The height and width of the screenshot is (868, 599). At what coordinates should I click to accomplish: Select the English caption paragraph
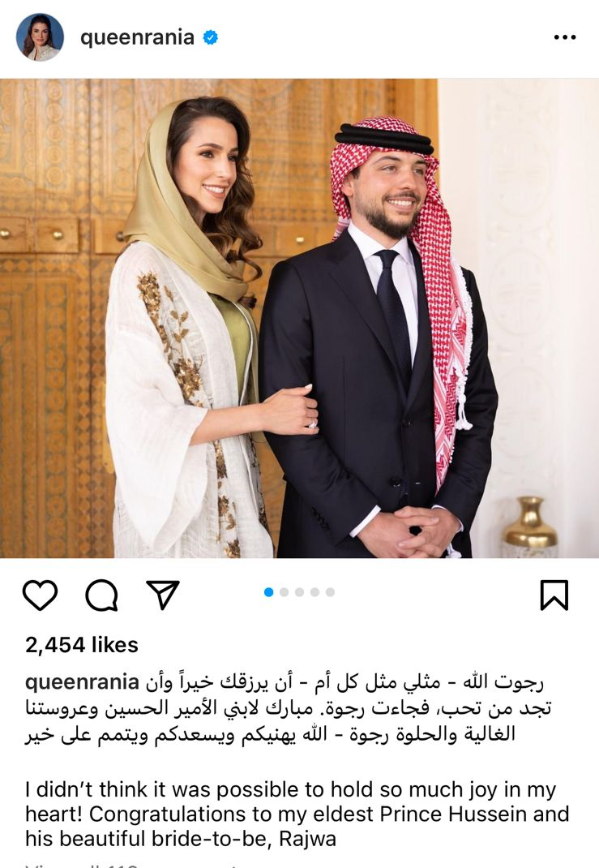pos(297,814)
